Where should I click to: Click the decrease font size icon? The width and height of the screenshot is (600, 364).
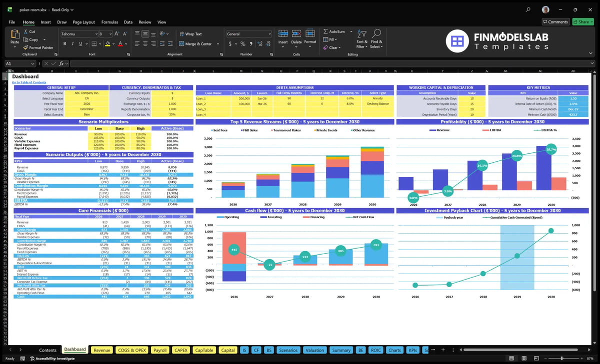(x=124, y=34)
